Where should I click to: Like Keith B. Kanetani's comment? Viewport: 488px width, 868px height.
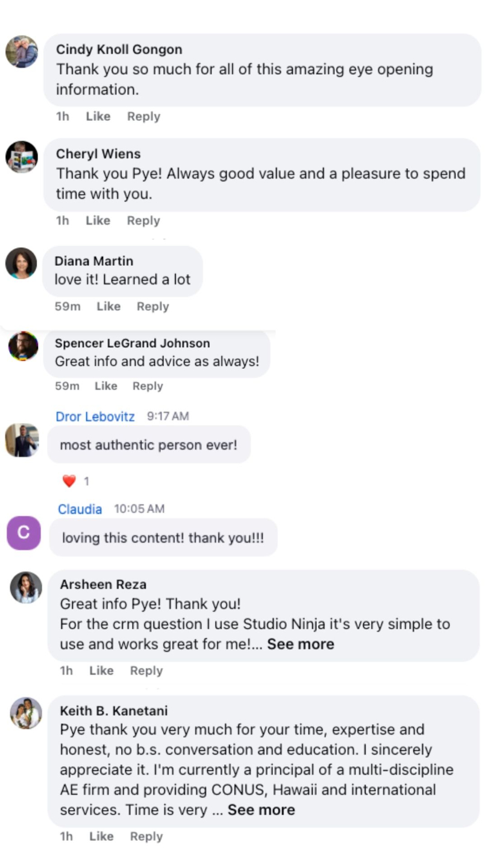click(101, 836)
